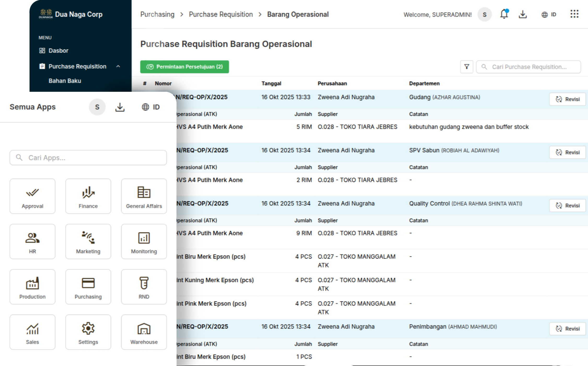This screenshot has width=588, height=366.
Task: Go to Dasbor in sidebar menu
Action: pyautogui.click(x=58, y=50)
